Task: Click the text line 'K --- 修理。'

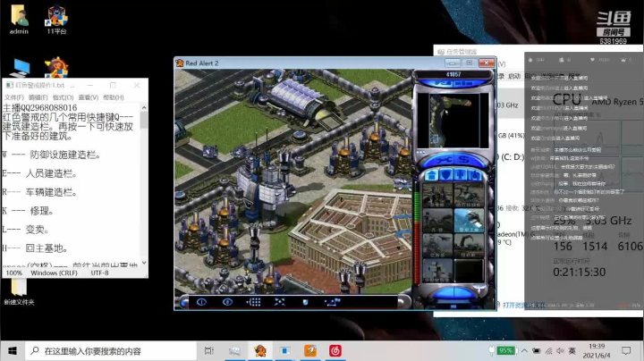Action: click(x=28, y=211)
